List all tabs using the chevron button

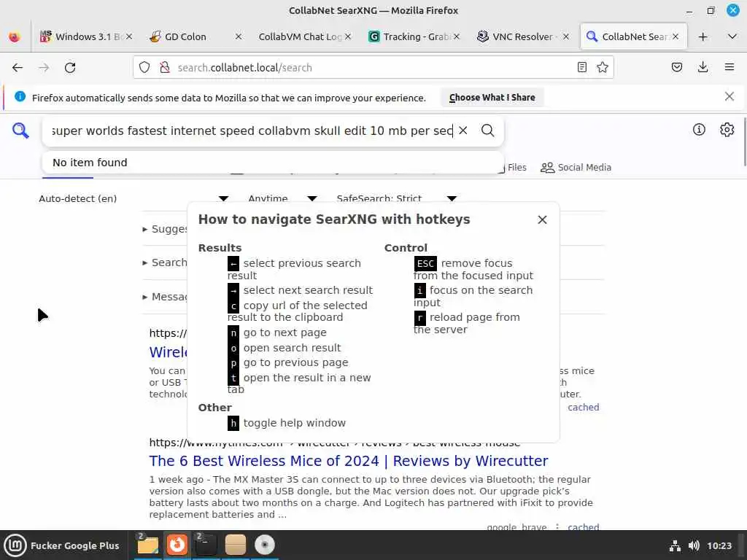coord(732,36)
